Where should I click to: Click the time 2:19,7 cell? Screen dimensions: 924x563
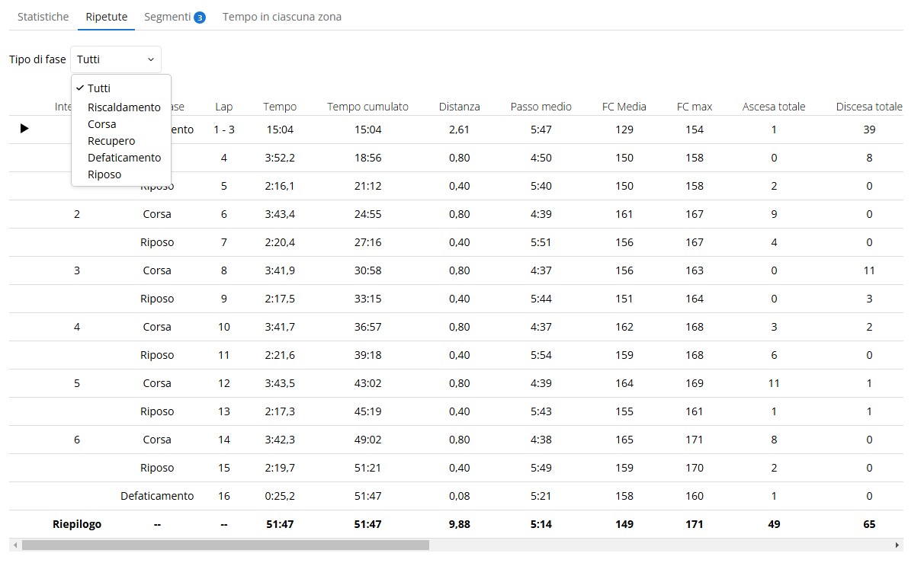280,468
